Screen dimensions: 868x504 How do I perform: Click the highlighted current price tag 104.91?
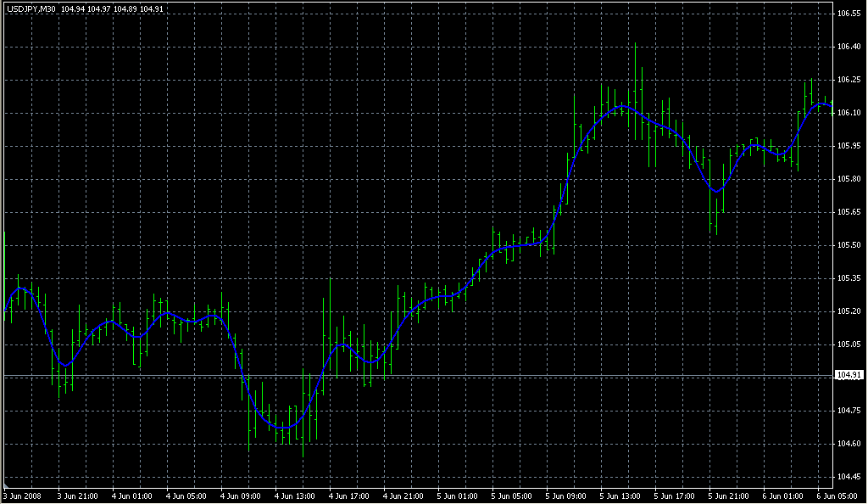coord(849,376)
